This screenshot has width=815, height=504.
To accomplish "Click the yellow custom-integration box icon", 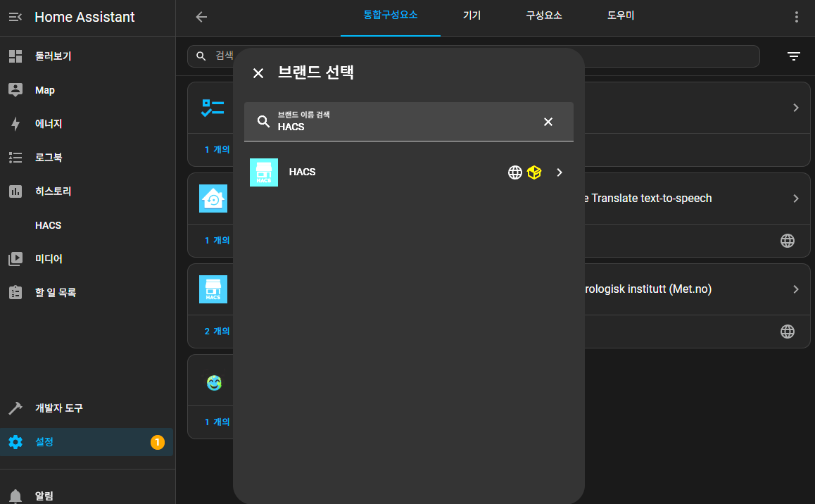I will coord(534,172).
